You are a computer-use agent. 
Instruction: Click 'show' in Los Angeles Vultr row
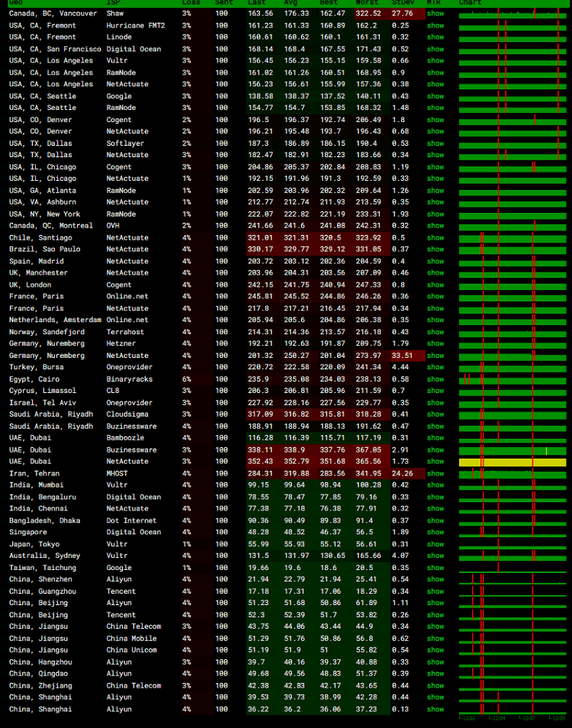coord(435,61)
